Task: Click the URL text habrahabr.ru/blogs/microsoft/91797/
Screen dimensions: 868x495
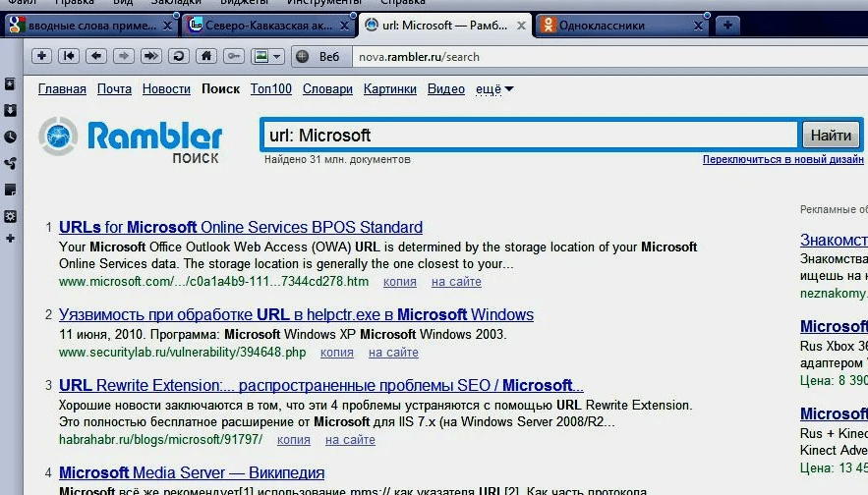Action: click(160, 440)
